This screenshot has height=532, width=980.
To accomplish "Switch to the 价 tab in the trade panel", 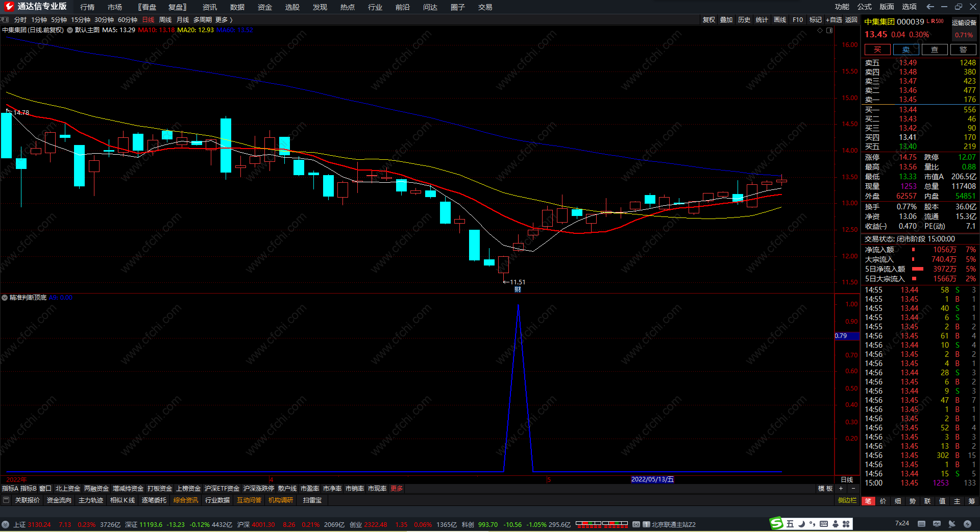I will click(x=883, y=501).
